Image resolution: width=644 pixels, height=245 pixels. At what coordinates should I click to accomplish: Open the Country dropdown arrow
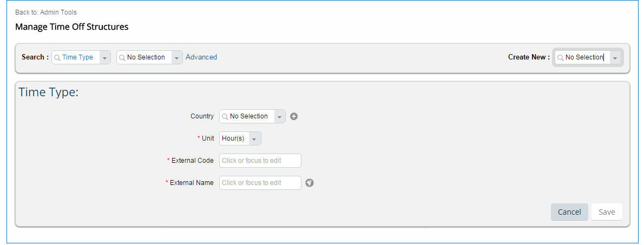pyautogui.click(x=280, y=116)
